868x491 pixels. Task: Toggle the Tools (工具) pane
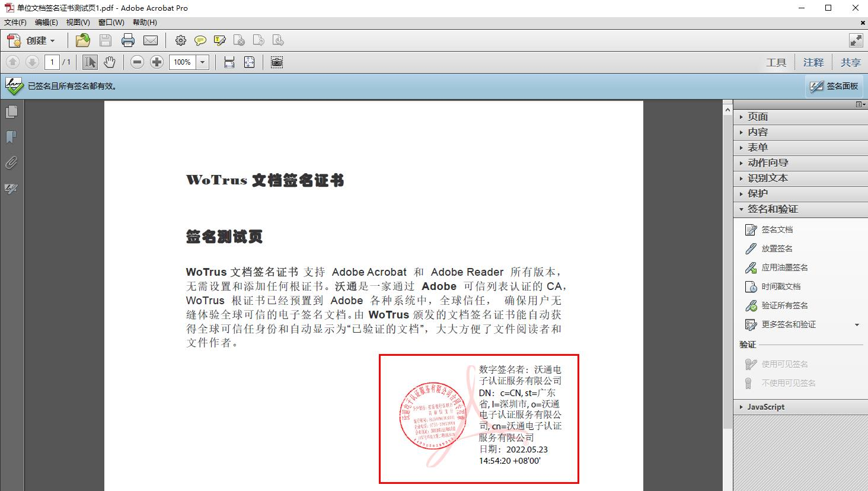776,62
